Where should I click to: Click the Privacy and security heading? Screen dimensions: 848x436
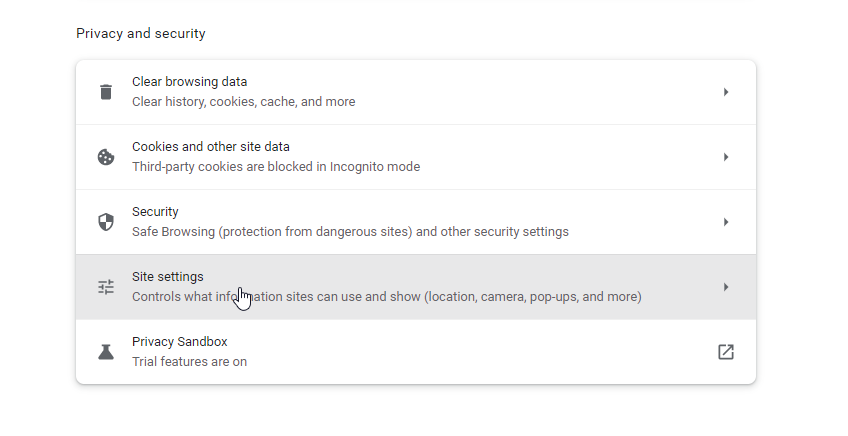click(x=141, y=34)
